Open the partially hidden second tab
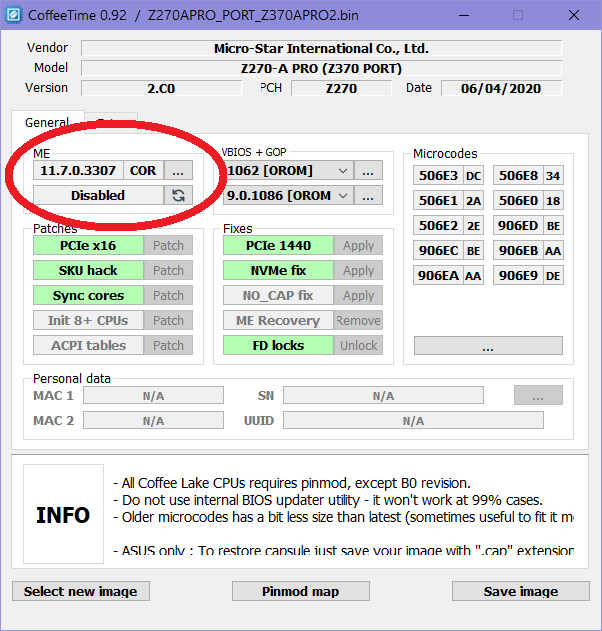Screen dimensions: 602x631 (x=111, y=120)
